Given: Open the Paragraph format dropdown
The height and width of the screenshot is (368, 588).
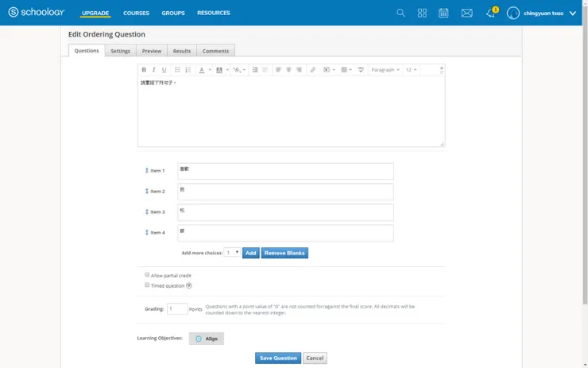Looking at the screenshot, I should (385, 70).
